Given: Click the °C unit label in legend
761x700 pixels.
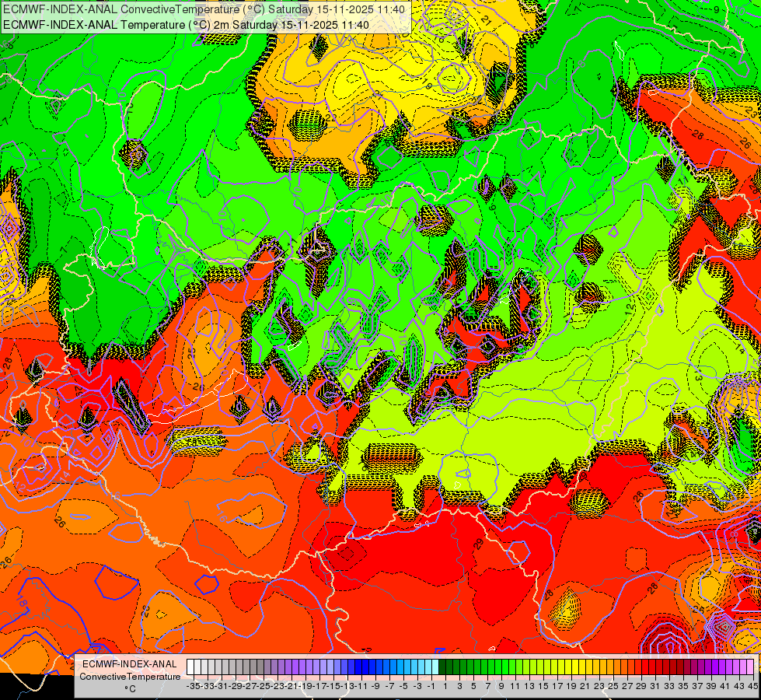Looking at the screenshot, I should [x=130, y=689].
